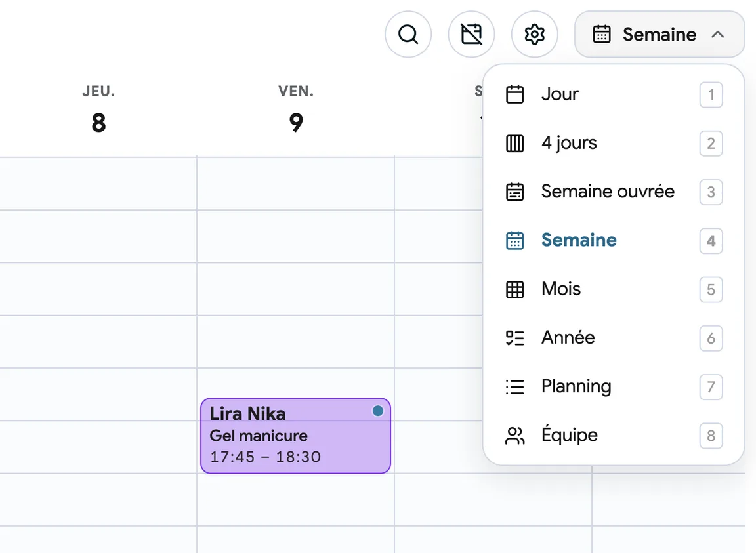Image resolution: width=756 pixels, height=553 pixels.
Task: Click shortcut key badge 7
Action: [x=711, y=386]
